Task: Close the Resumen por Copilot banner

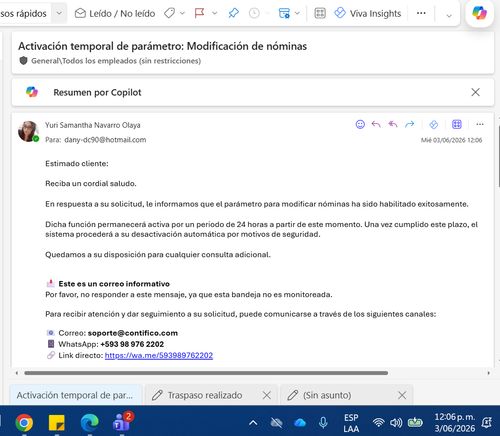Action: coord(475,92)
